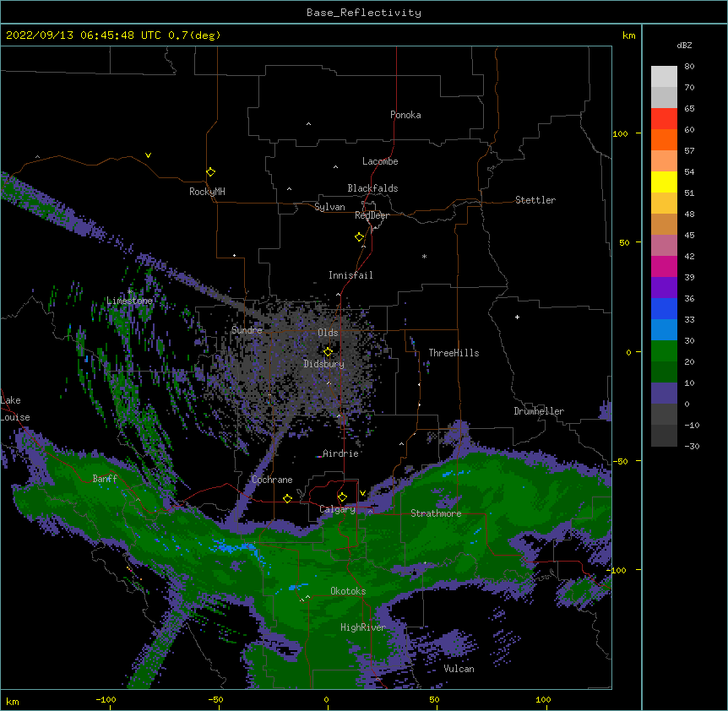Click the 65 value in the dBZ legend
Viewport: 728px width, 711px height.
(x=689, y=109)
